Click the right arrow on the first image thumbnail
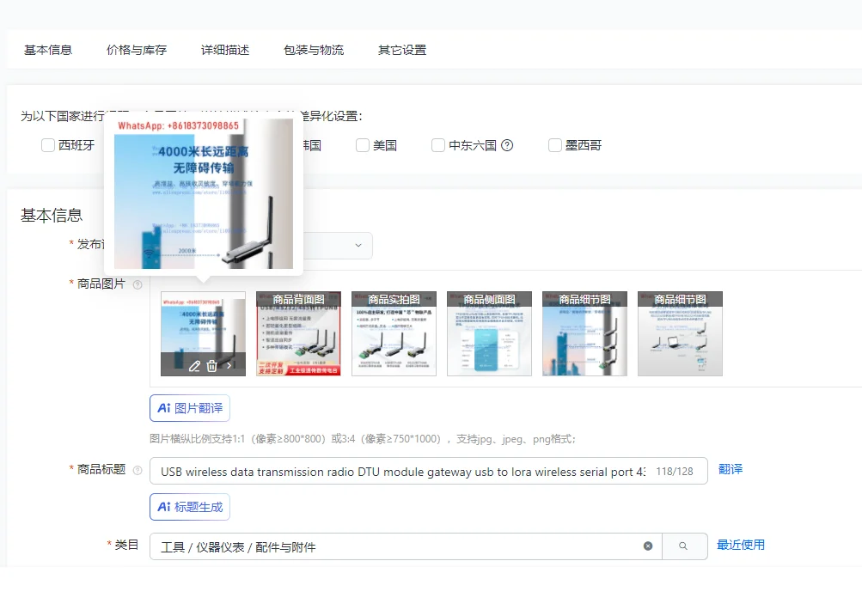This screenshot has width=862, height=616. 229,365
